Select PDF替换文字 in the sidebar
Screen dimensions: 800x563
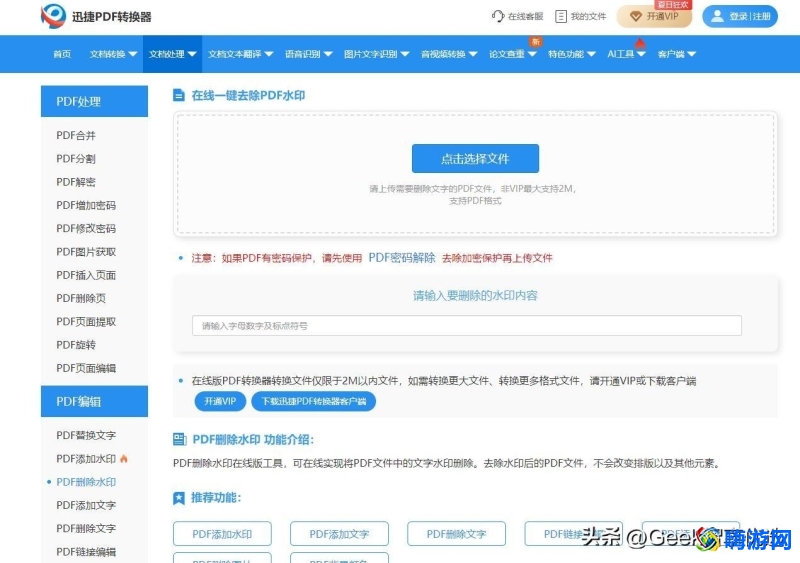point(86,435)
